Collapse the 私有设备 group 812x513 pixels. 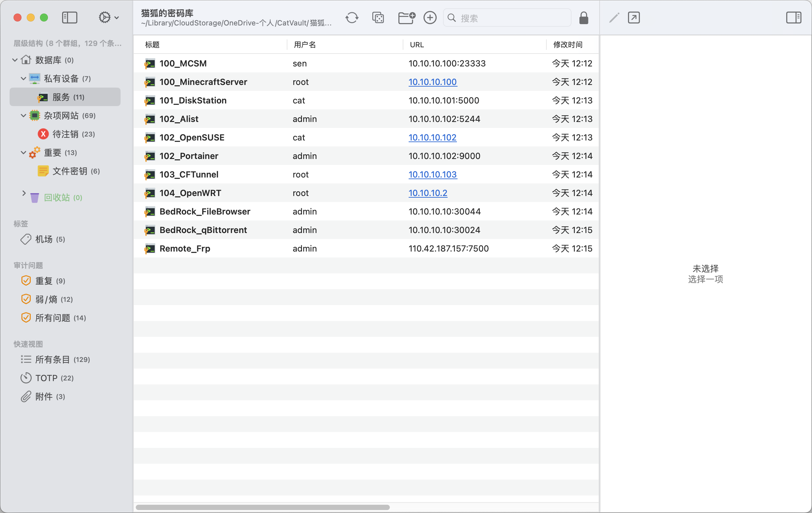(23, 79)
